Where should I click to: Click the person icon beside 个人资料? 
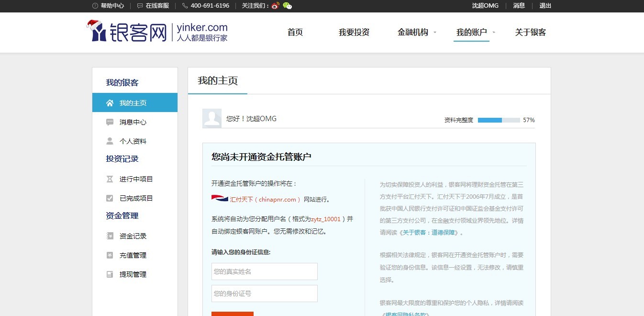tap(110, 141)
